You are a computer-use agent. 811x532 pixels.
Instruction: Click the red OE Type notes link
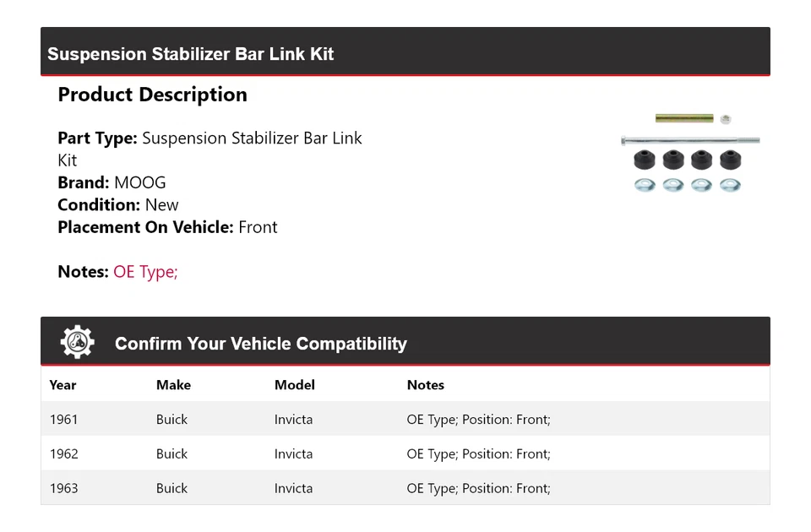145,272
